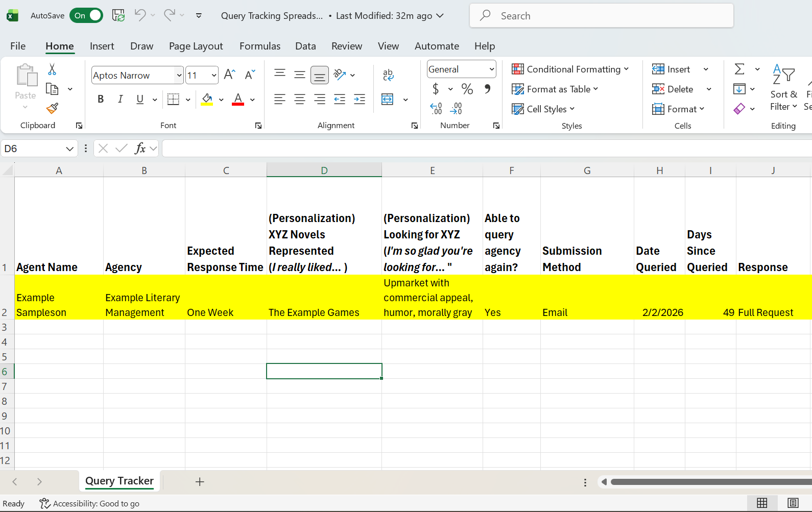Click Center alignment icon

pyautogui.click(x=300, y=99)
